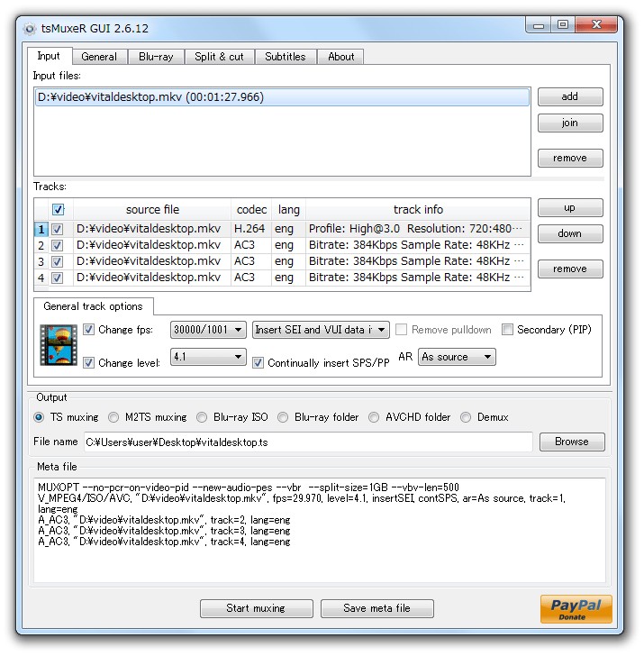Open the Insert SEI and VUI data dropdown
This screenshot has height=656, width=644.
click(321, 330)
